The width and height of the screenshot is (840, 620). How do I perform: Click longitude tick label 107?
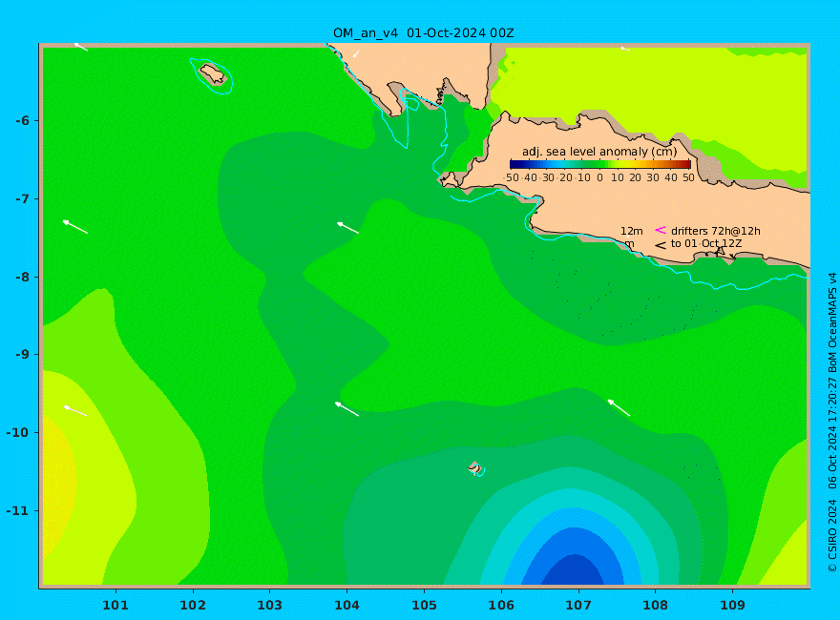point(578,605)
